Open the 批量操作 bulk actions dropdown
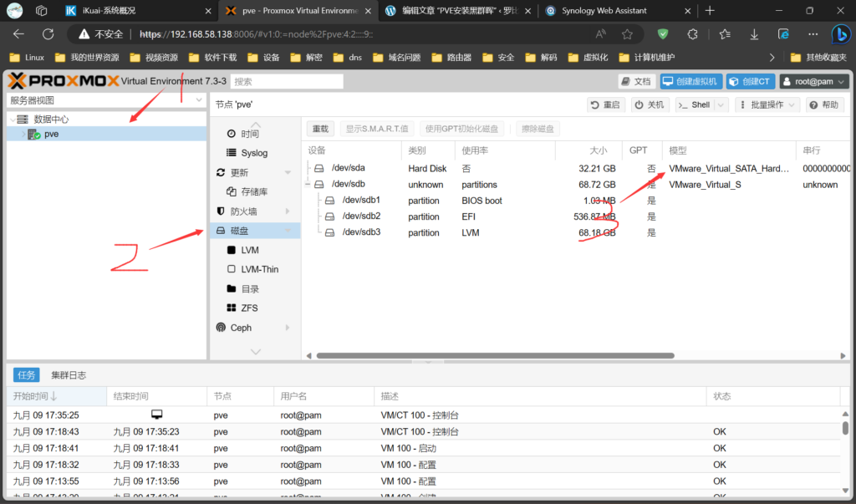Viewport: 856px width, 504px height. (767, 104)
